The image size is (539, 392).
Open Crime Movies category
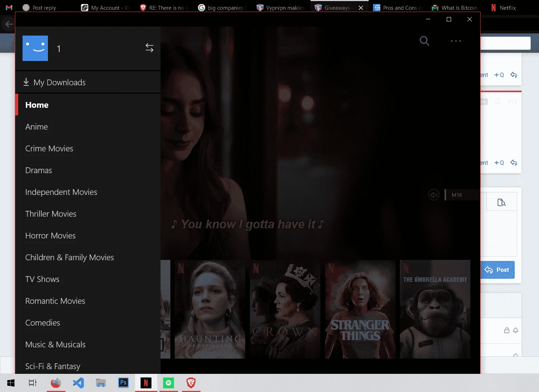click(88, 148)
